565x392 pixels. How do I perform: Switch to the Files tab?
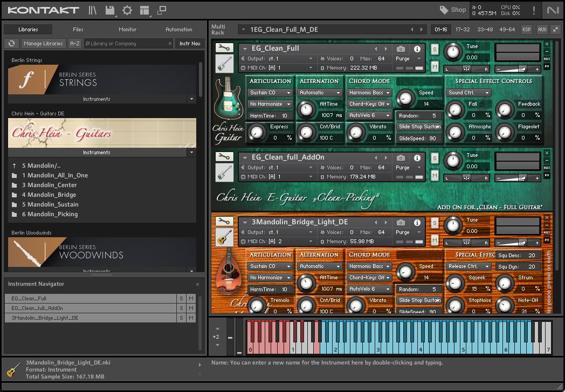click(78, 30)
